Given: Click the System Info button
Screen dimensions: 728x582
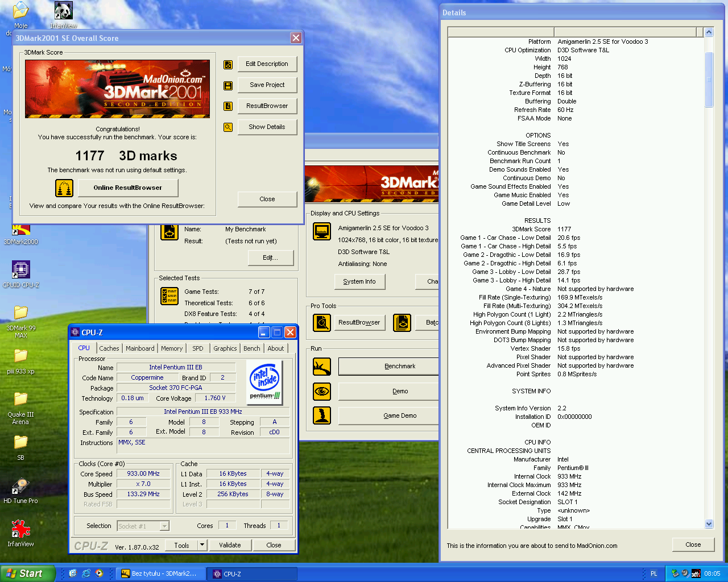Looking at the screenshot, I should (359, 282).
